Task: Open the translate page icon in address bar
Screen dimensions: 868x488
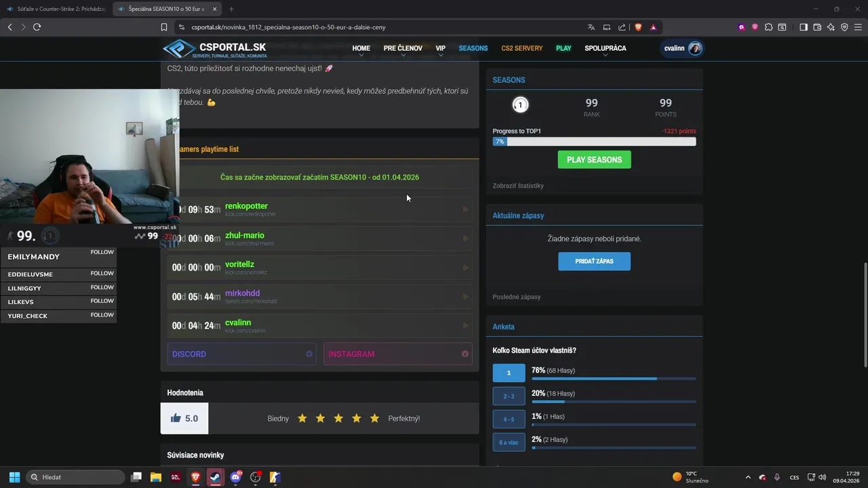Action: 591,27
